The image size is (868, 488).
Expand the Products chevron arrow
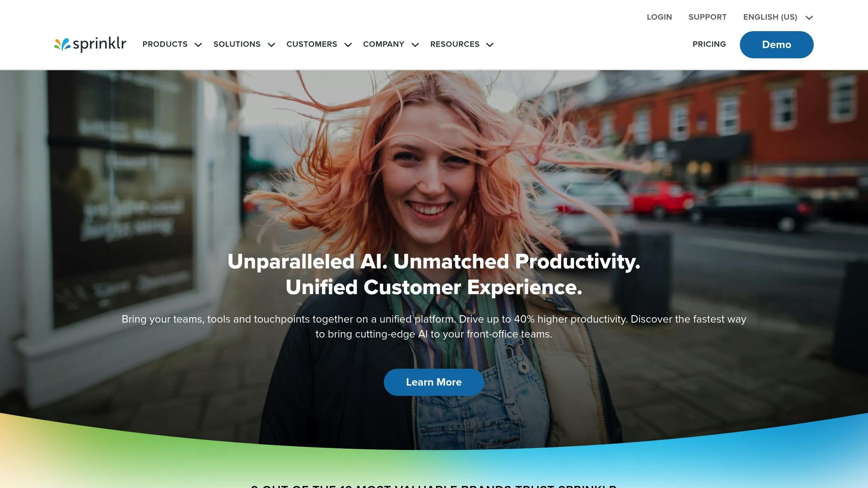198,45
